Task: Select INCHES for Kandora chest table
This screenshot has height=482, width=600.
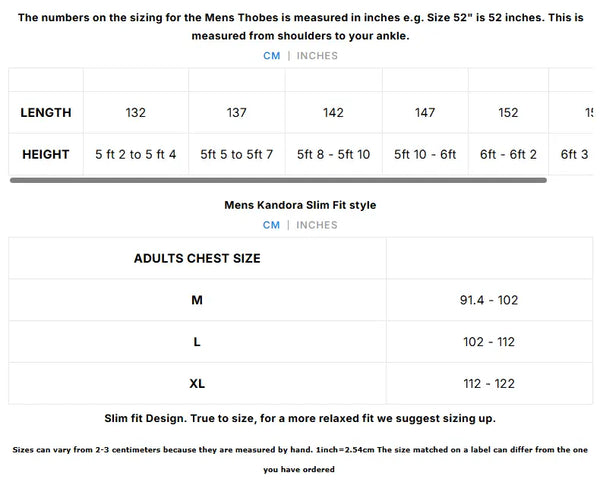Action: [317, 225]
